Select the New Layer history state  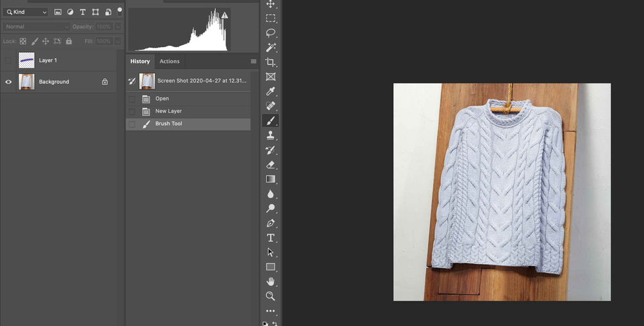188,111
